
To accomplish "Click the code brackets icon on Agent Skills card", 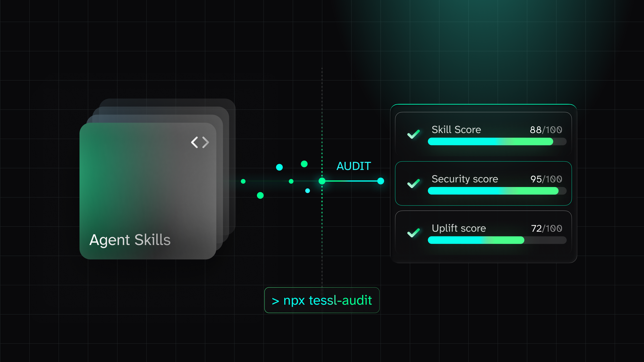I will 200,142.
